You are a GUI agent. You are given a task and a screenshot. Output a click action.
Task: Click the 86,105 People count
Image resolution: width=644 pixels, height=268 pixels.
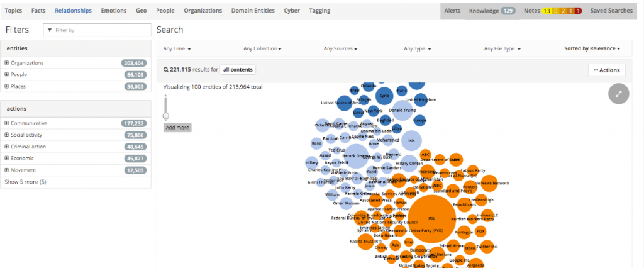[x=136, y=75]
